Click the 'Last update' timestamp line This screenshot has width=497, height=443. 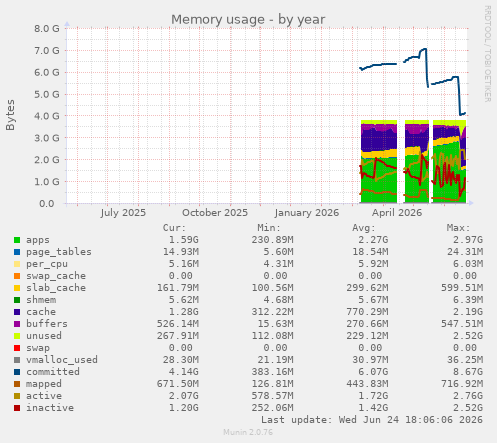point(372,420)
